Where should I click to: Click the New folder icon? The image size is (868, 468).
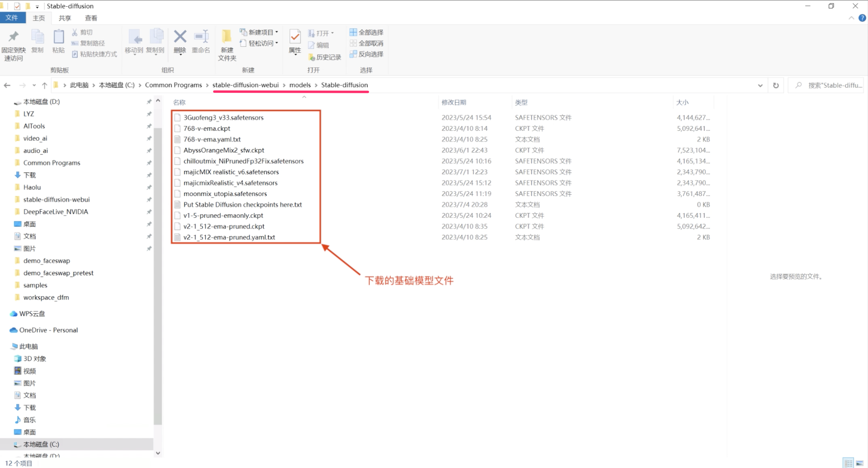click(x=227, y=36)
